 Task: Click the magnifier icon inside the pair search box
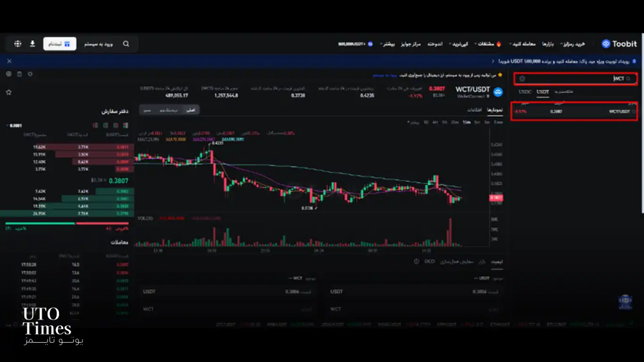(628, 79)
